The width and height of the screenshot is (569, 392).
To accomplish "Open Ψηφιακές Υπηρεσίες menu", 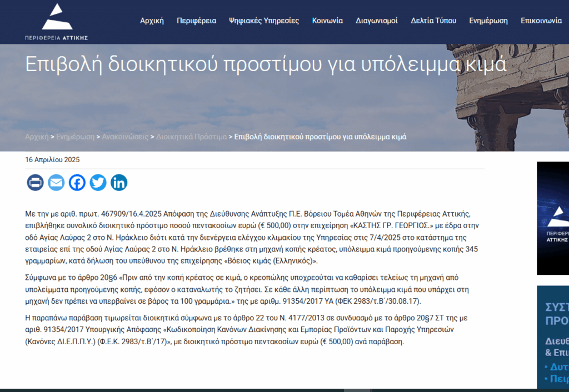I will [x=264, y=21].
